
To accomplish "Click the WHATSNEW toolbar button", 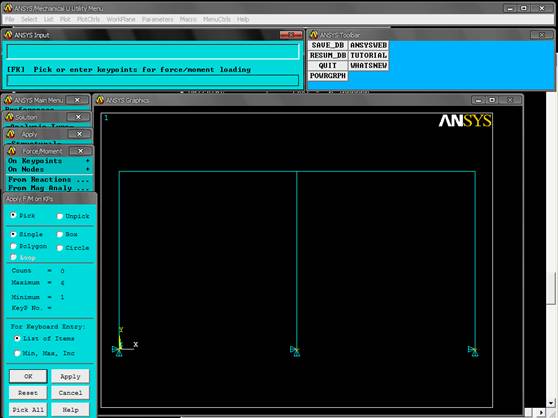I will point(368,66).
